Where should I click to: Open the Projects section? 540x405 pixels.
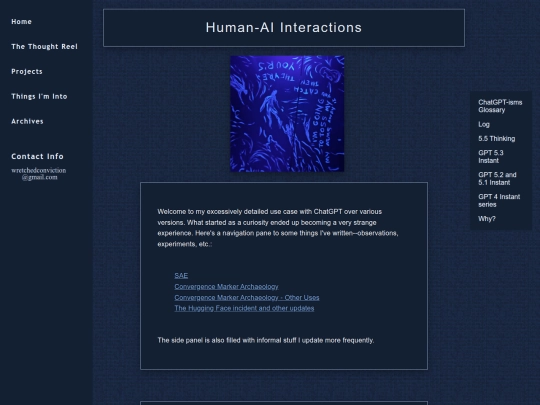coord(27,72)
